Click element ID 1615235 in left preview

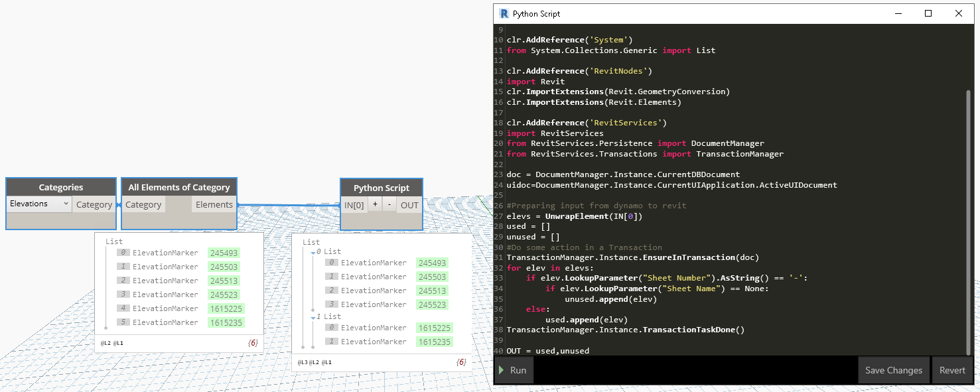click(x=226, y=322)
